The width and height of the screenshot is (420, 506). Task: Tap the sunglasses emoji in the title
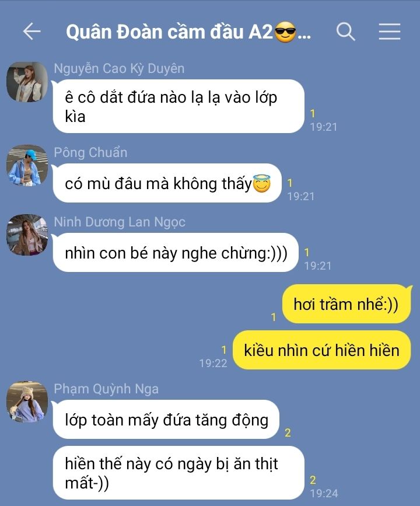pos(285,32)
